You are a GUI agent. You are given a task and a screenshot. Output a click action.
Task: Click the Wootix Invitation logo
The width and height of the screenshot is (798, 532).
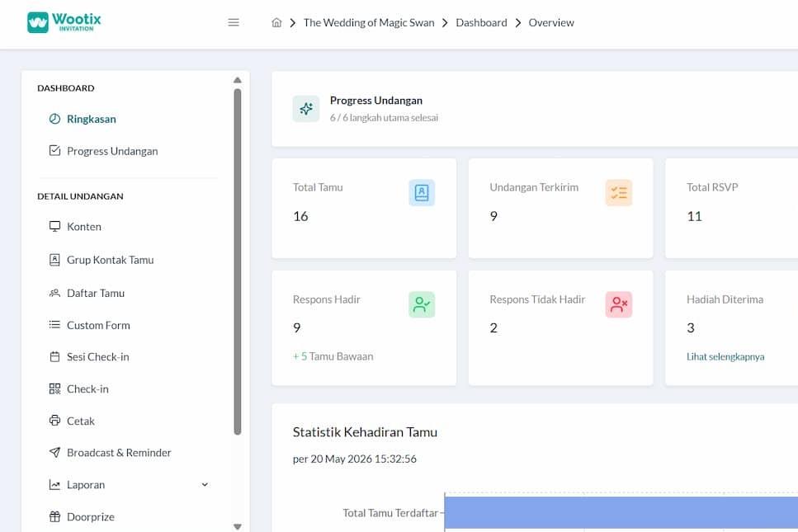[64, 22]
